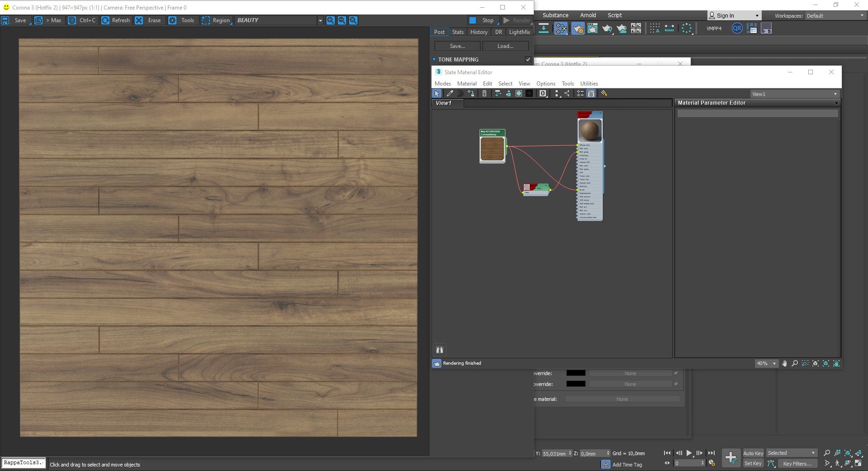This screenshot has width=868, height=471.
Task: Open the BEAUTY render element dropdown
Action: 320,20
